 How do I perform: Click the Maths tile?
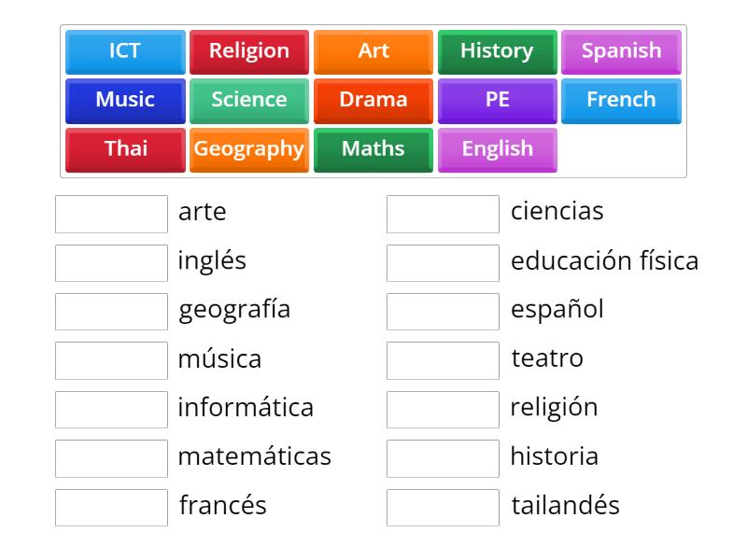coord(373,149)
